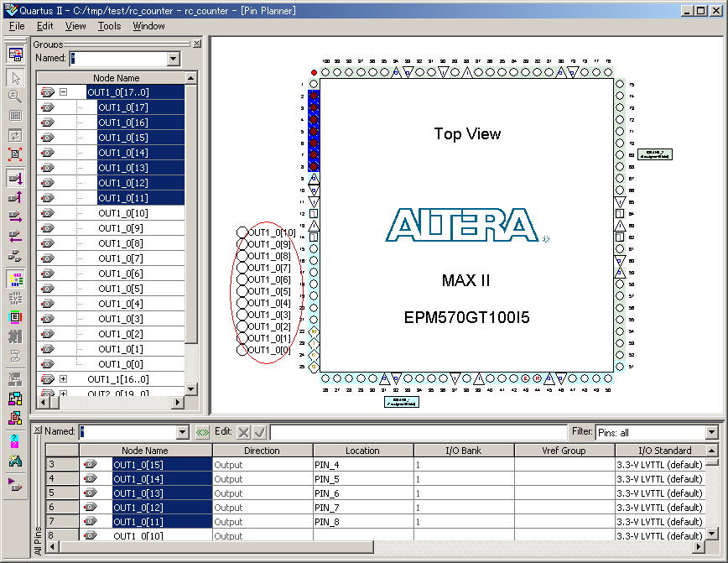
Task: Click the I/O Bank column header
Action: 463,450
